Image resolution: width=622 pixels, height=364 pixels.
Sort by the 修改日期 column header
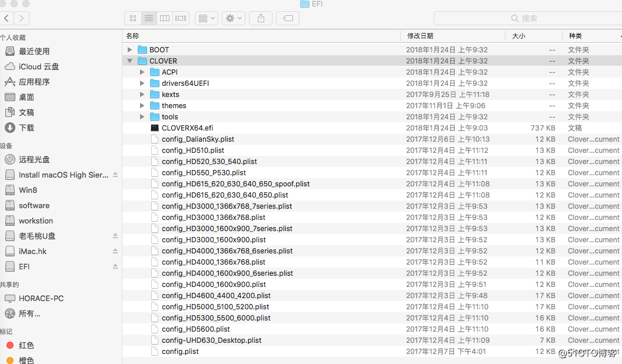[x=453, y=36]
